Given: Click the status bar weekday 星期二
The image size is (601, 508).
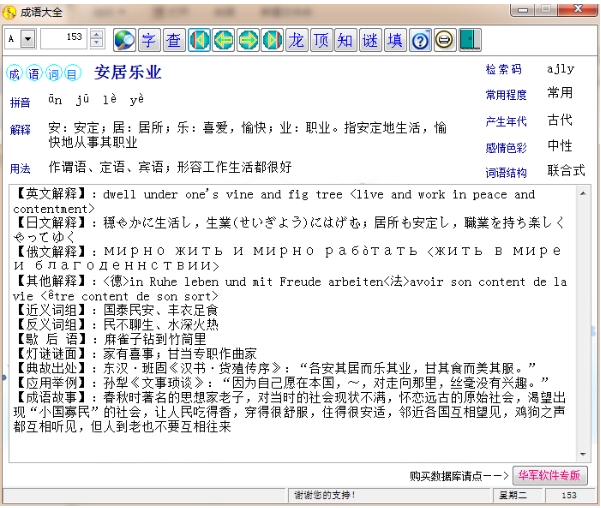Looking at the screenshot, I should (x=513, y=495).
